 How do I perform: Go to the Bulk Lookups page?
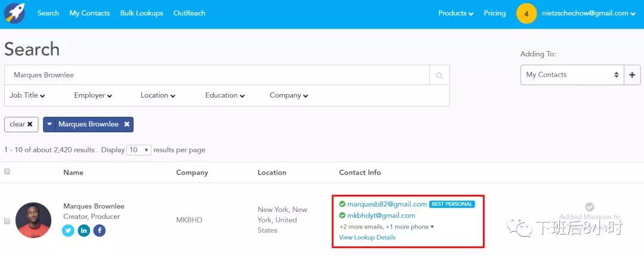pos(141,13)
